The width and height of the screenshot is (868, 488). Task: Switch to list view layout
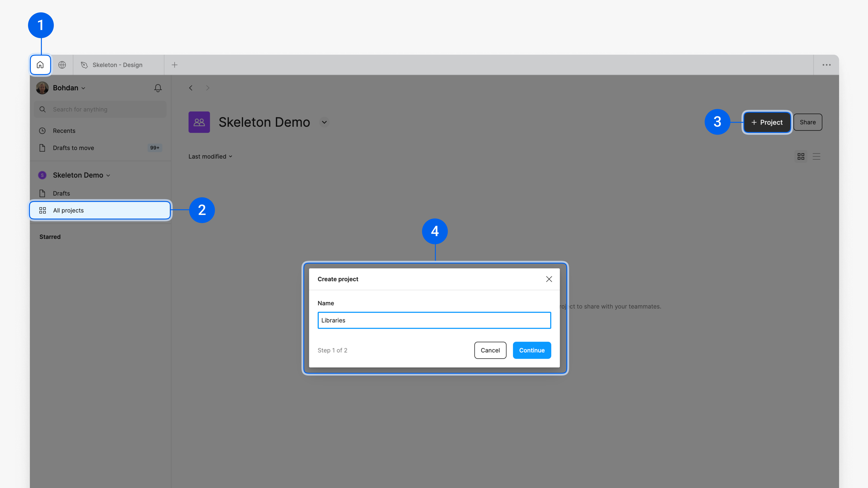[x=816, y=156]
